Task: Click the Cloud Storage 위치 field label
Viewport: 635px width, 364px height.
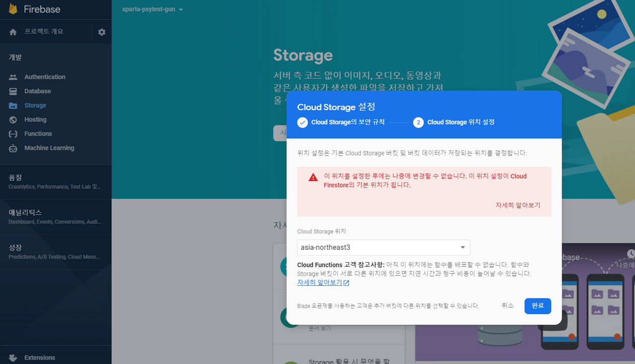Action: [321, 232]
